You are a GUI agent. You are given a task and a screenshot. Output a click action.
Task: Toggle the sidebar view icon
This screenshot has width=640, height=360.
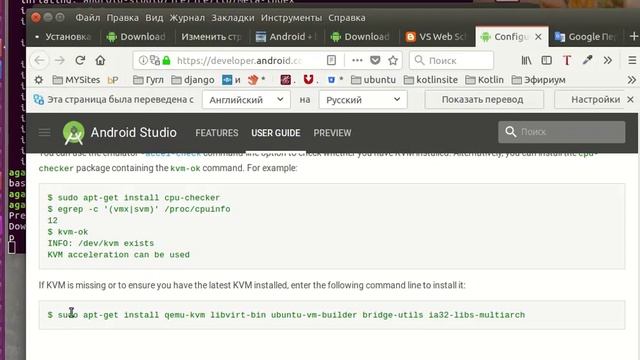(547, 60)
